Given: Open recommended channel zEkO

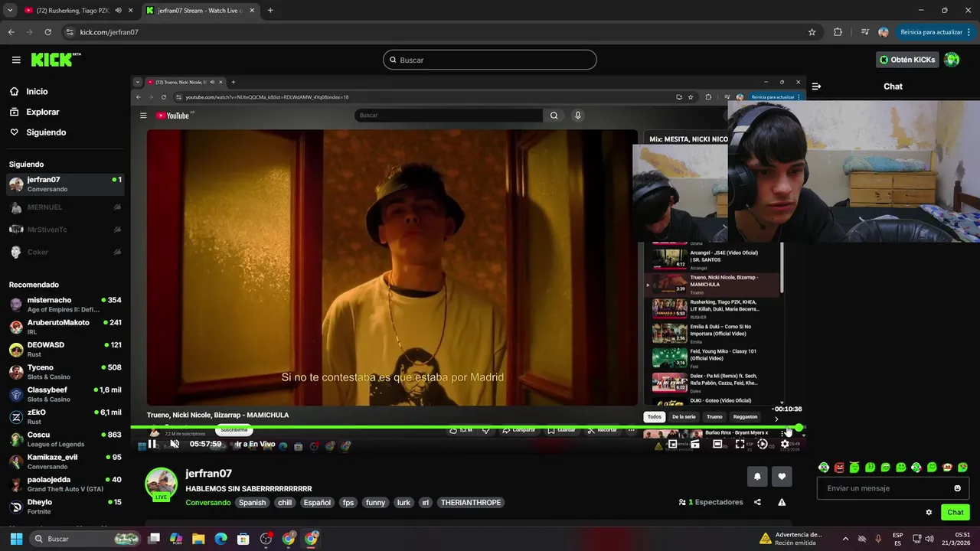Looking at the screenshot, I should (65, 416).
